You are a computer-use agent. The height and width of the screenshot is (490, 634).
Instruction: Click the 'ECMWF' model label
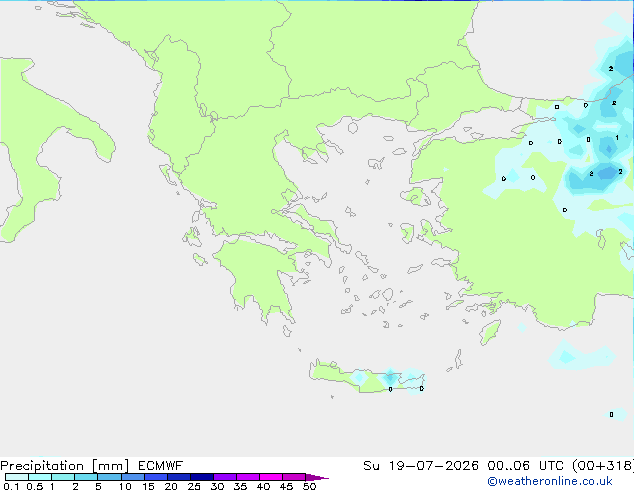click(160, 466)
